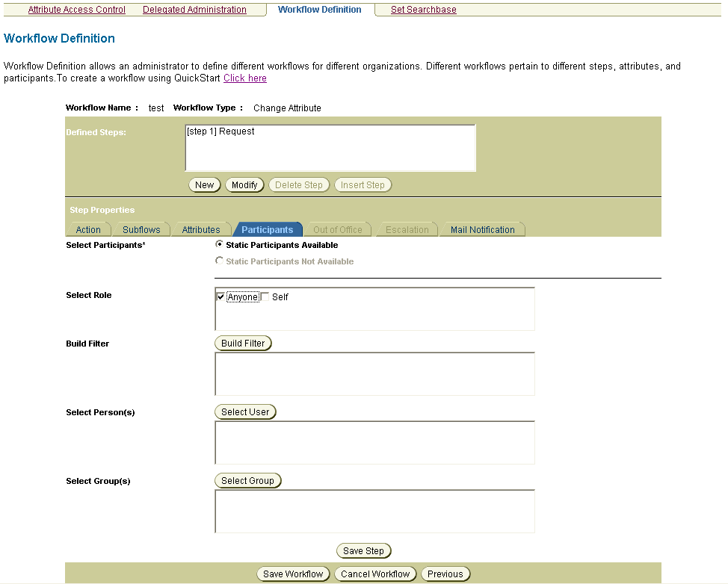The height and width of the screenshot is (584, 728).
Task: Choose Static Participants Available radio option
Action: point(219,244)
